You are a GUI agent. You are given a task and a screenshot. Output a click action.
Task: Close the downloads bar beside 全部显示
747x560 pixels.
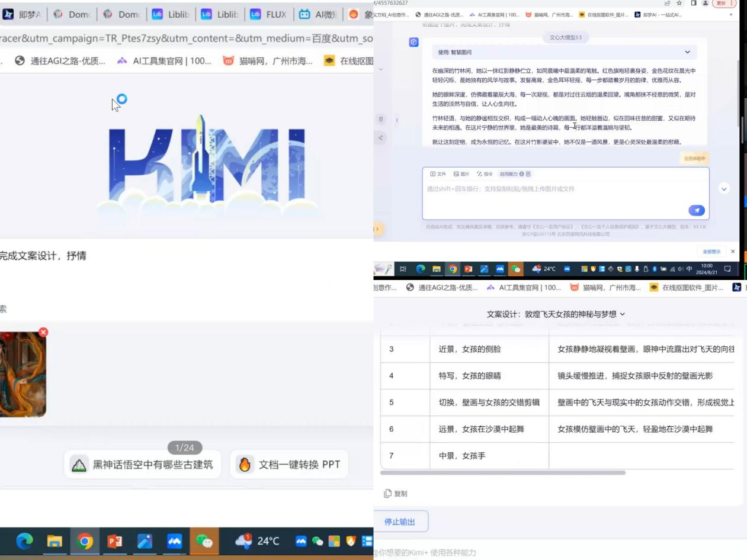point(733,252)
